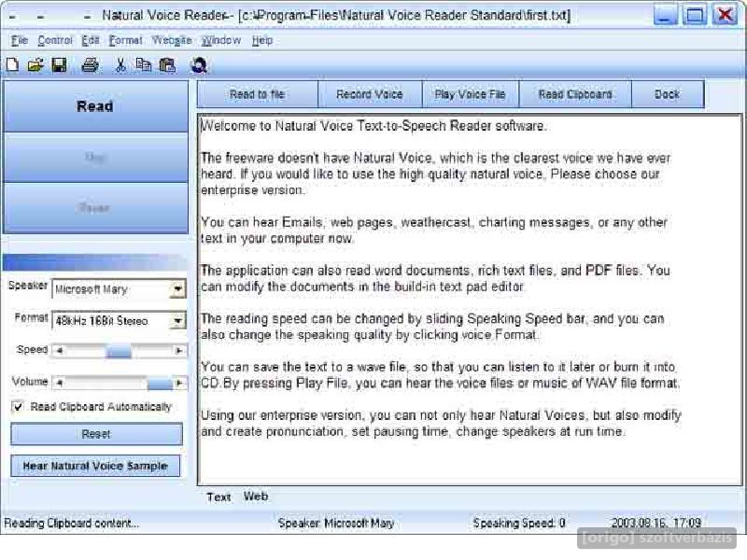This screenshot has width=747, height=560.
Task: Raise volume with the Volume slider's right arrow
Action: coord(179,383)
